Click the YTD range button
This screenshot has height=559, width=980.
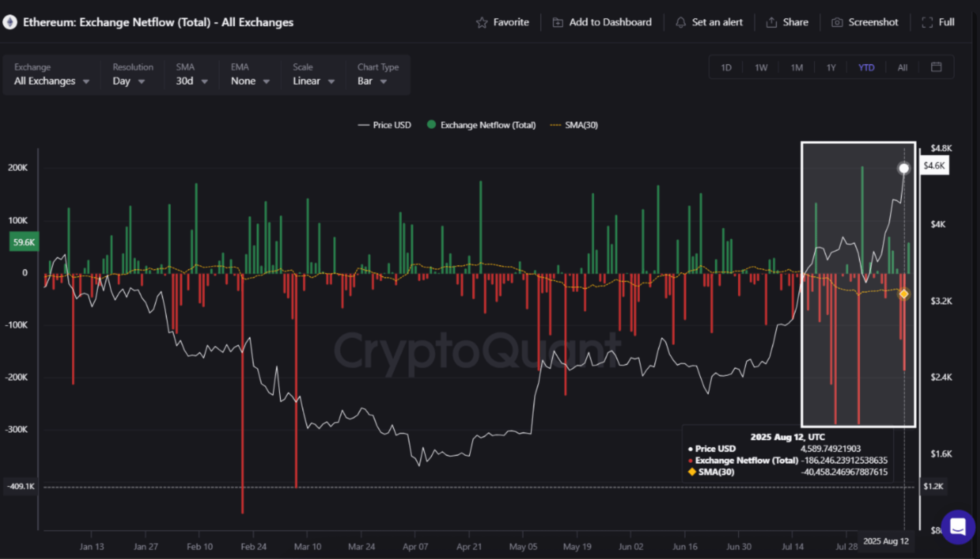pos(866,67)
